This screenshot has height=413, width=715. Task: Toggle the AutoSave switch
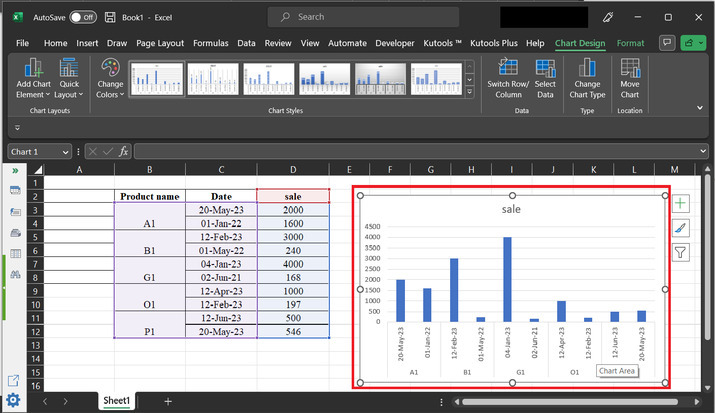pos(83,17)
